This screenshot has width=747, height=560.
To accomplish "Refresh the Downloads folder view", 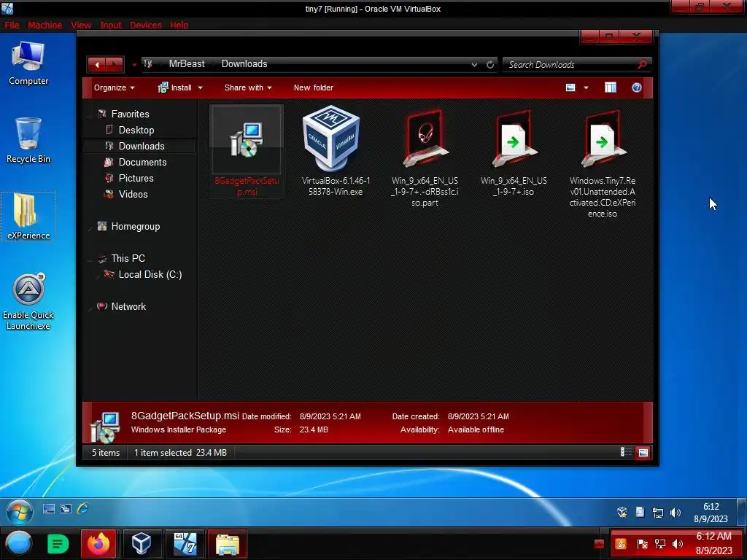I will coord(489,64).
